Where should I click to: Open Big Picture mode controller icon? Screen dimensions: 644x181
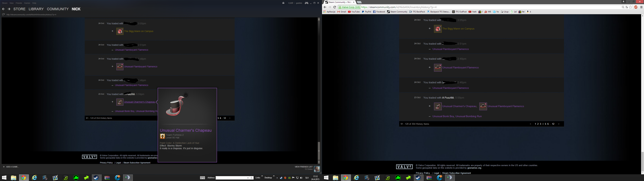coord(307,3)
